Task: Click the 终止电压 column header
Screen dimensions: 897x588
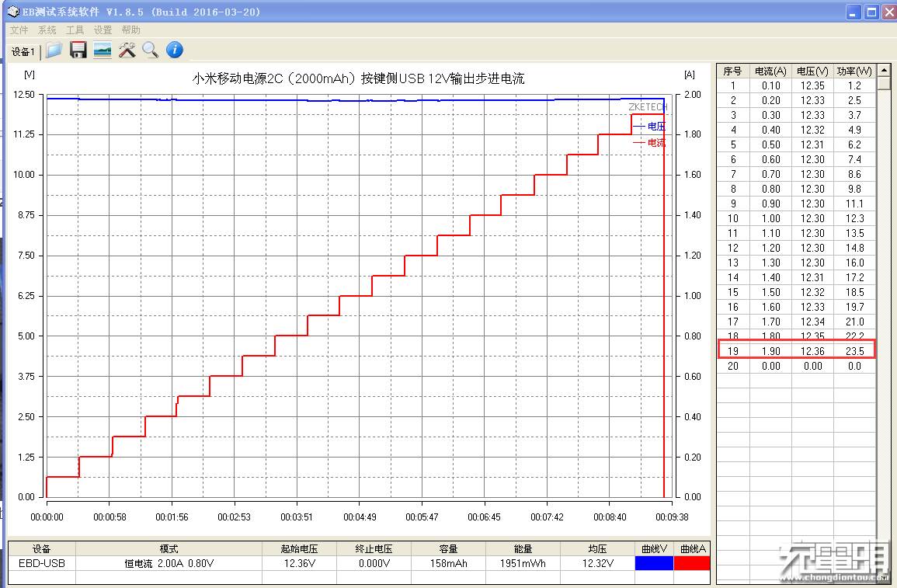Action: point(374,548)
